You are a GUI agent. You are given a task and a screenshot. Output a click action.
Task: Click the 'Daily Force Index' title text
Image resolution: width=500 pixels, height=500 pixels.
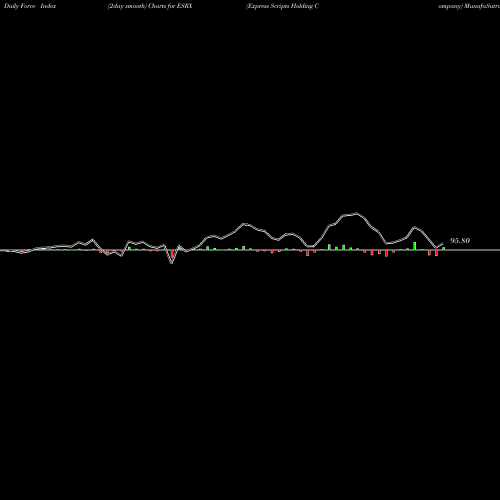pos(30,6)
